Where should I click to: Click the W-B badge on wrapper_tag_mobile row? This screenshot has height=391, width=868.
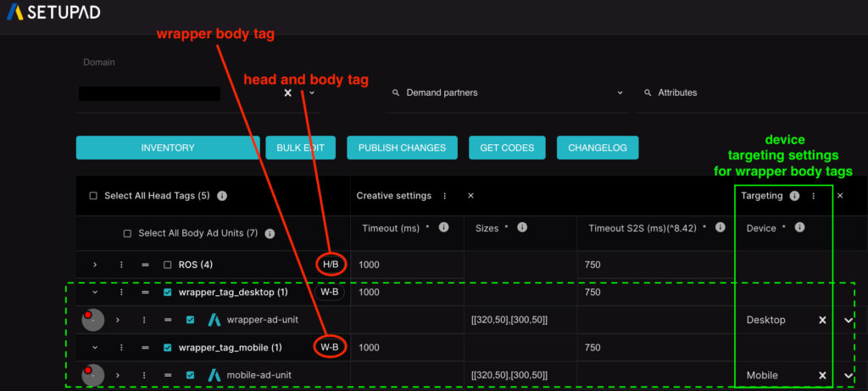click(330, 348)
